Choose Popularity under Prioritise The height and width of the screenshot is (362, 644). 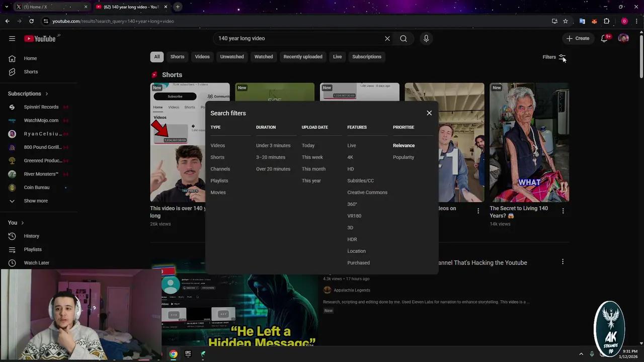404,157
